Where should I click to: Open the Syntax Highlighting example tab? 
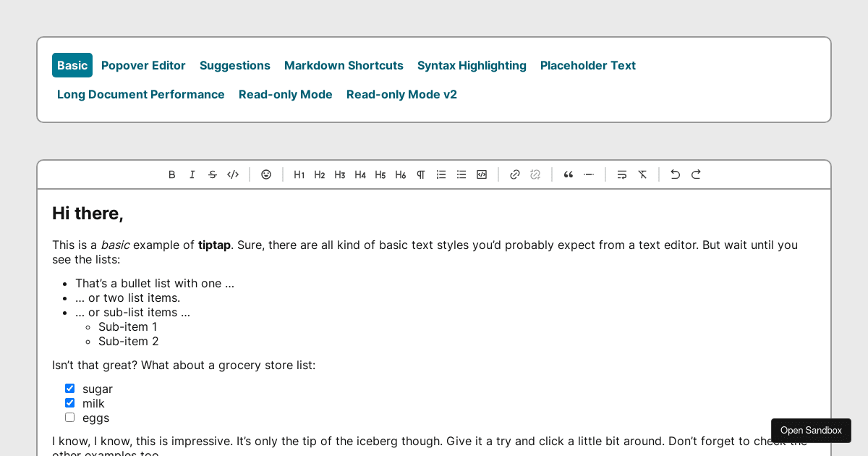[x=472, y=65]
